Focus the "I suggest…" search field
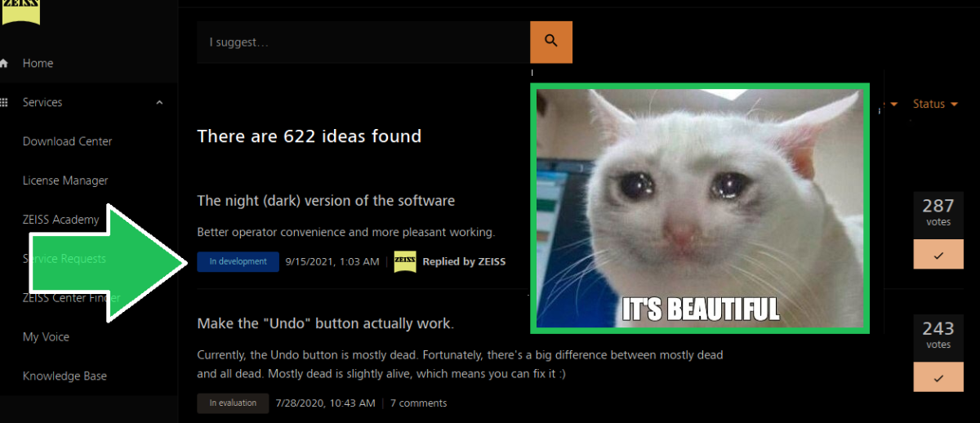This screenshot has width=980, height=423. (363, 42)
